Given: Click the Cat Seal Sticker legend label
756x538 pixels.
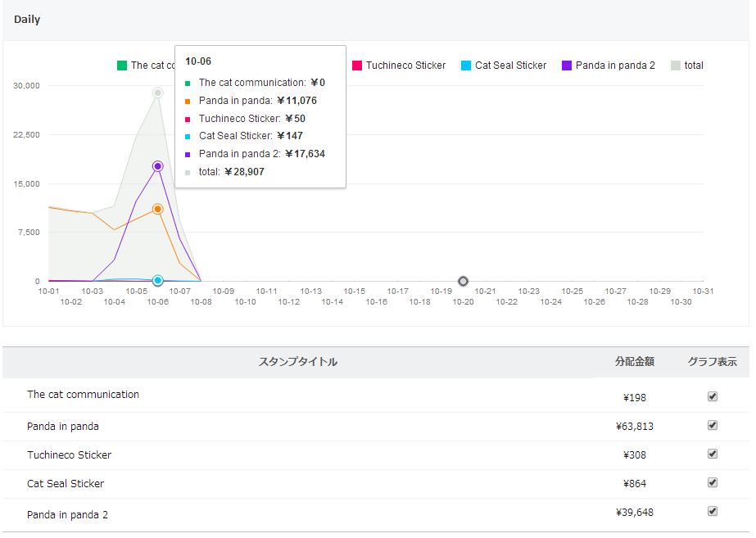Looking at the screenshot, I should tap(510, 66).
